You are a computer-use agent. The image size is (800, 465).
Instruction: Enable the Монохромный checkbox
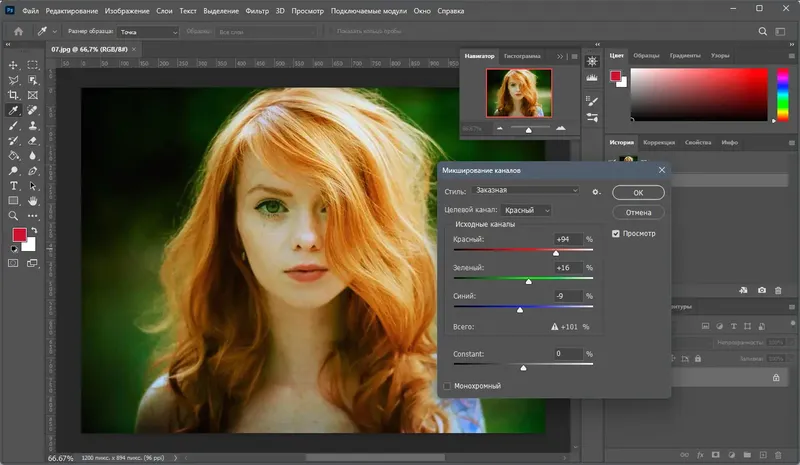click(447, 385)
